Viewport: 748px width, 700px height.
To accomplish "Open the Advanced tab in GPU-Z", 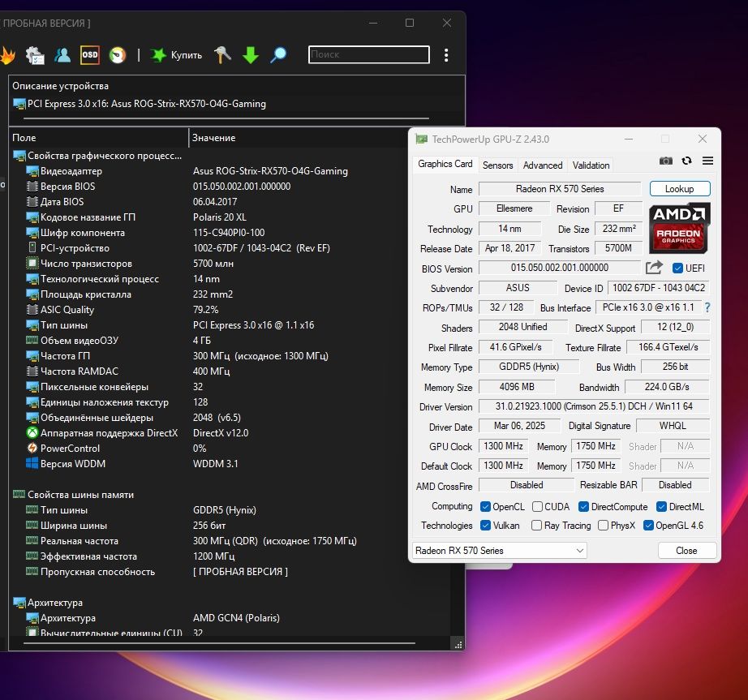I will 543,165.
